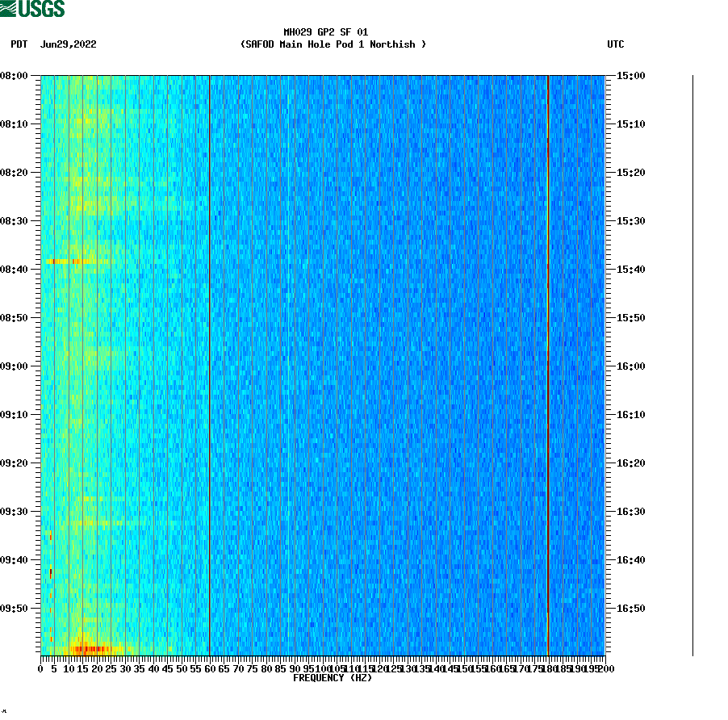The height and width of the screenshot is (720, 728).
Task: Select the spectrogram plot area
Action: coord(323,363)
